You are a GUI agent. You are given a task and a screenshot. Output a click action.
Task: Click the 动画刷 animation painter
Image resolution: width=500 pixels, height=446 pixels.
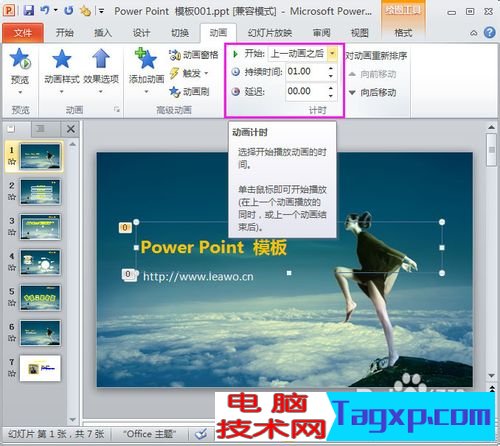(189, 91)
